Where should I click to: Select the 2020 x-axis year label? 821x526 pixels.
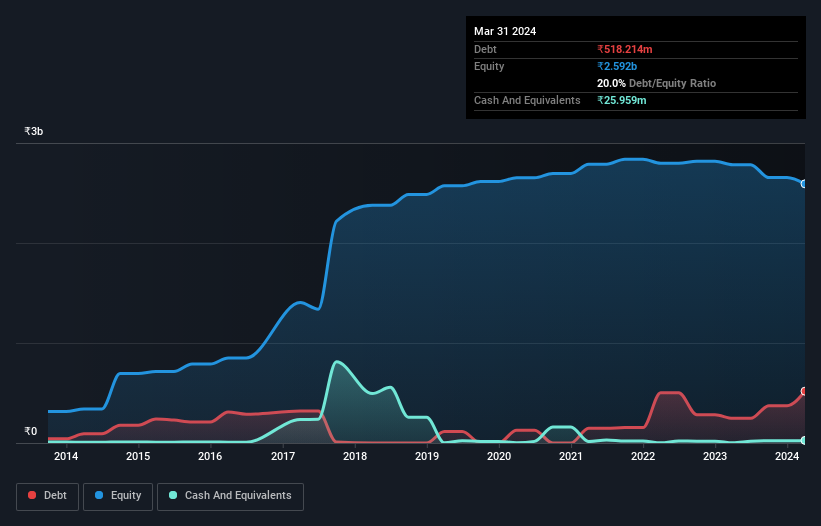coord(499,457)
